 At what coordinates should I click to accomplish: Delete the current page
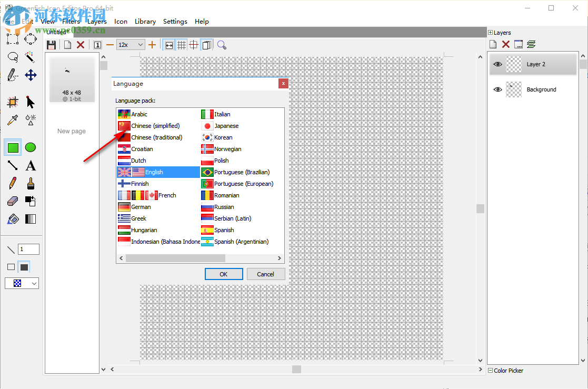click(x=80, y=45)
